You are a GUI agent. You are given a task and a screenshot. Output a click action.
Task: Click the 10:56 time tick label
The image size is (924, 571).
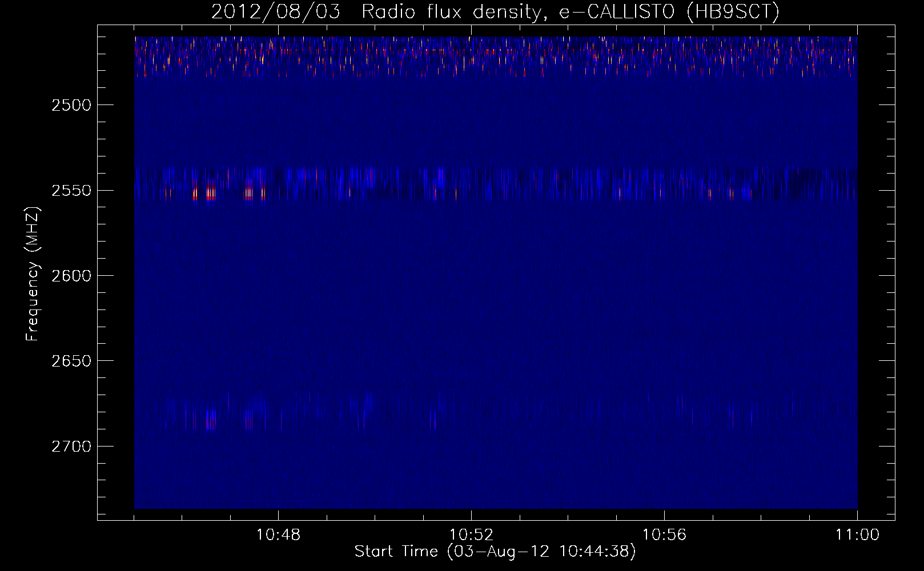[x=665, y=535]
